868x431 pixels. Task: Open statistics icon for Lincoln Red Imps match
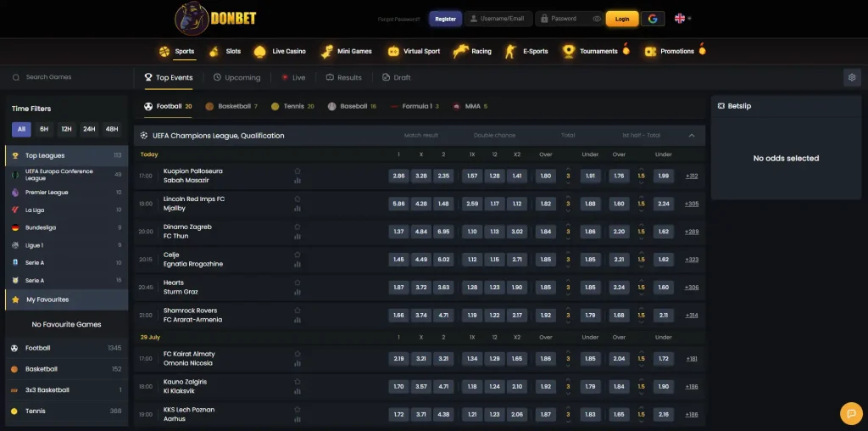298,209
